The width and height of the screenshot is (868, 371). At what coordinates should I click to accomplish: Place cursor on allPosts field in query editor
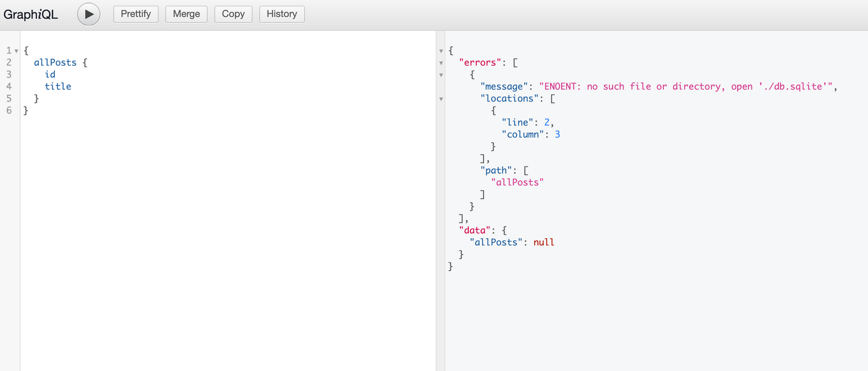(55, 62)
